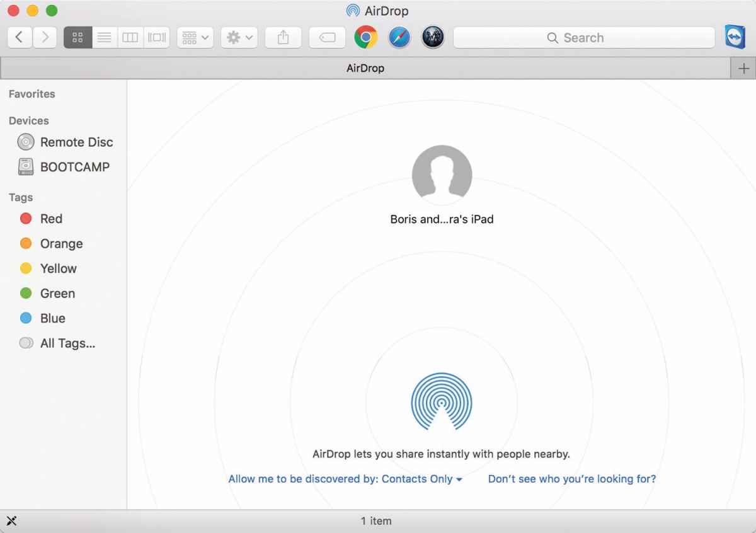This screenshot has width=756, height=533.
Task: Open the dark round app icon in toolbar
Action: click(x=433, y=37)
